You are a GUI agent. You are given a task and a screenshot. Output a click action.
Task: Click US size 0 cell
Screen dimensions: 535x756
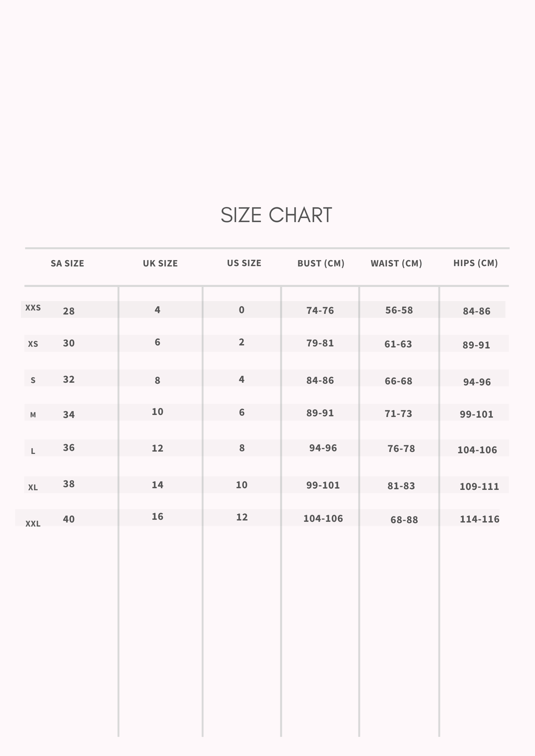[x=241, y=310]
